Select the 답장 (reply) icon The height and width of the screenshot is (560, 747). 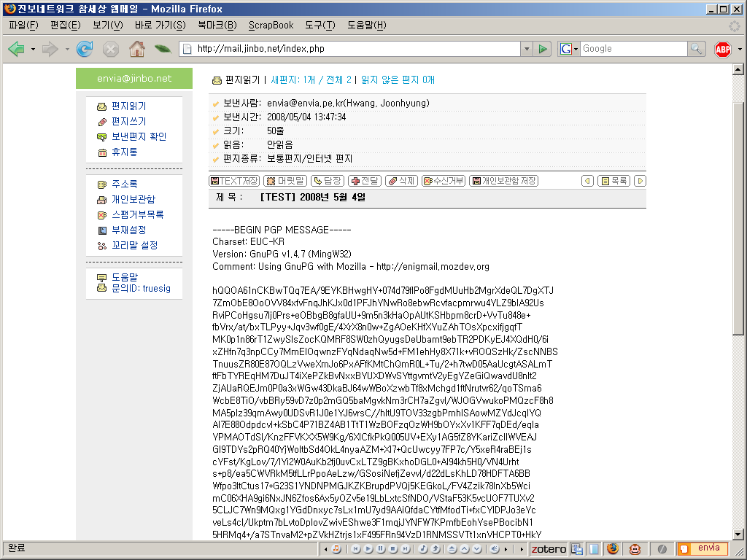click(x=327, y=181)
